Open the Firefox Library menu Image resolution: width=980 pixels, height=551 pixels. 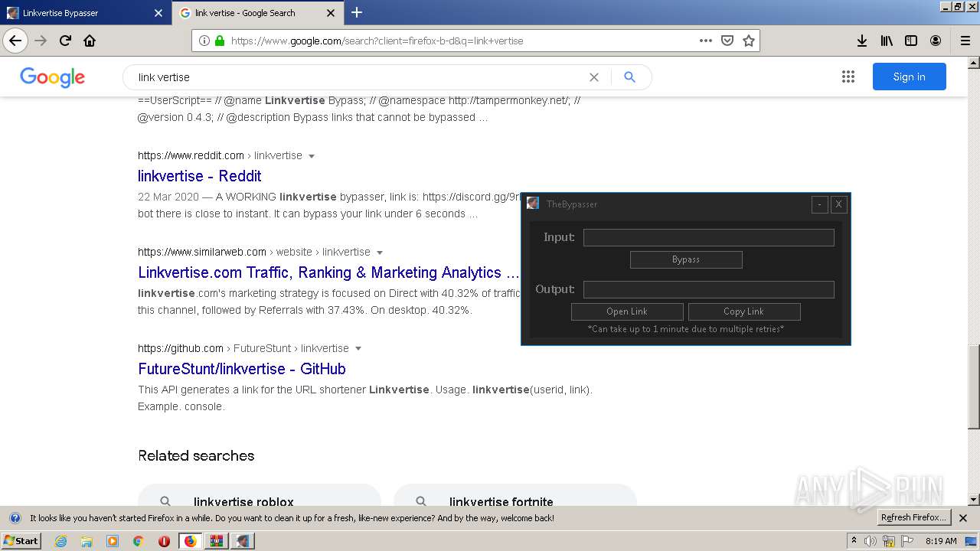887,41
